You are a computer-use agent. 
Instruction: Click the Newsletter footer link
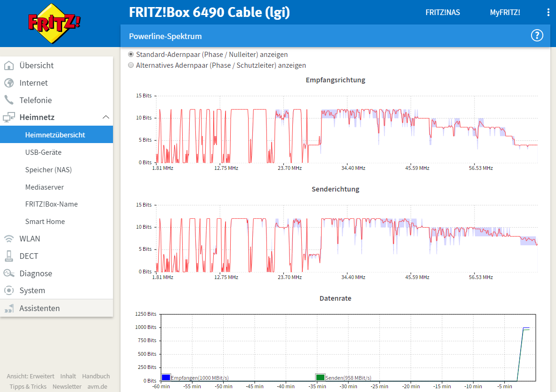click(x=67, y=386)
